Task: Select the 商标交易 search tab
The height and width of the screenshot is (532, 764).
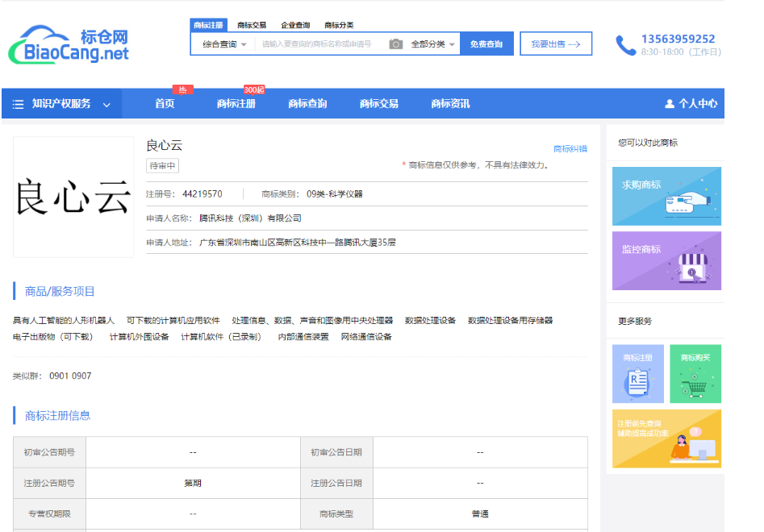Action: (x=252, y=25)
